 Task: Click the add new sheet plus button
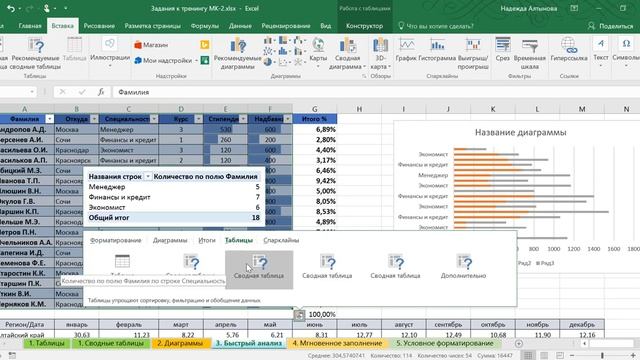[519, 344]
